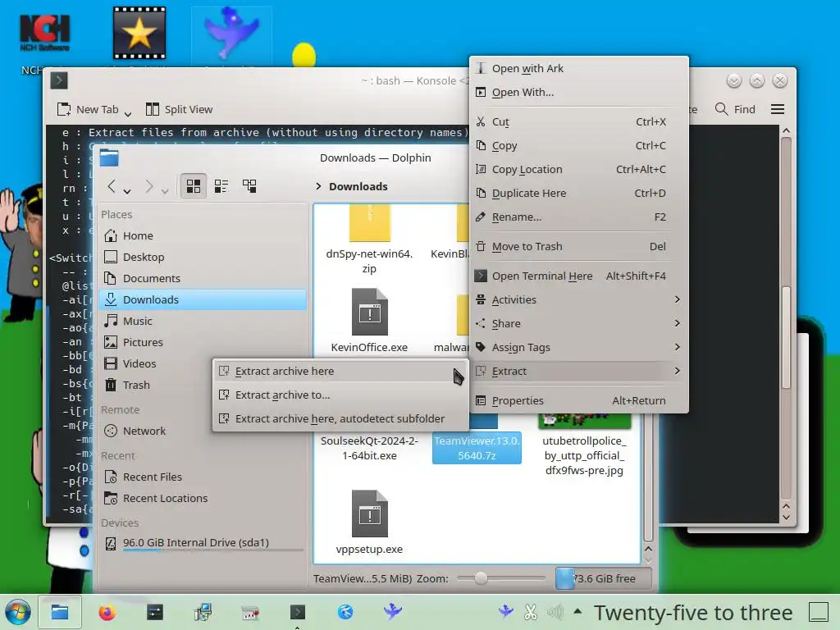This screenshot has height=630, width=840.
Task: Select Open Terminal Here
Action: click(579, 276)
